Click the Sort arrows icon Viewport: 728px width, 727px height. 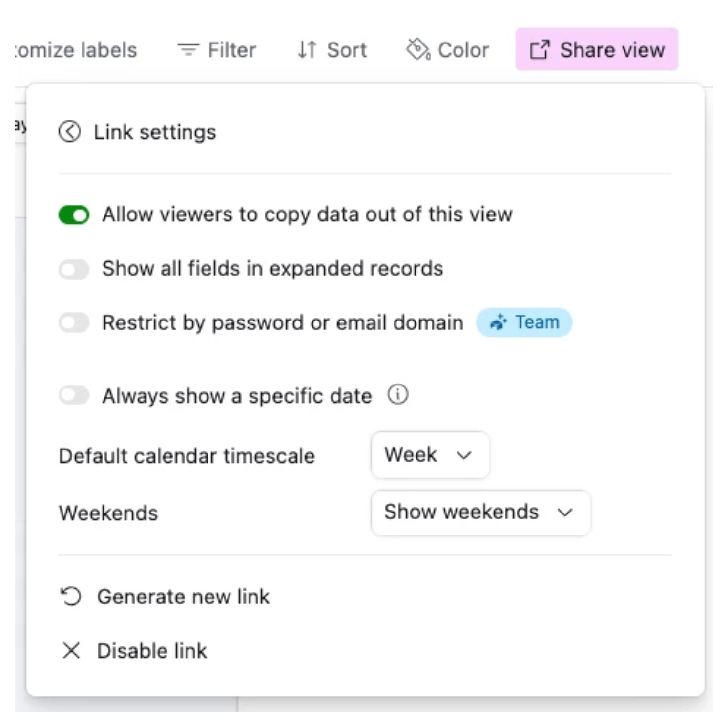pyautogui.click(x=306, y=49)
